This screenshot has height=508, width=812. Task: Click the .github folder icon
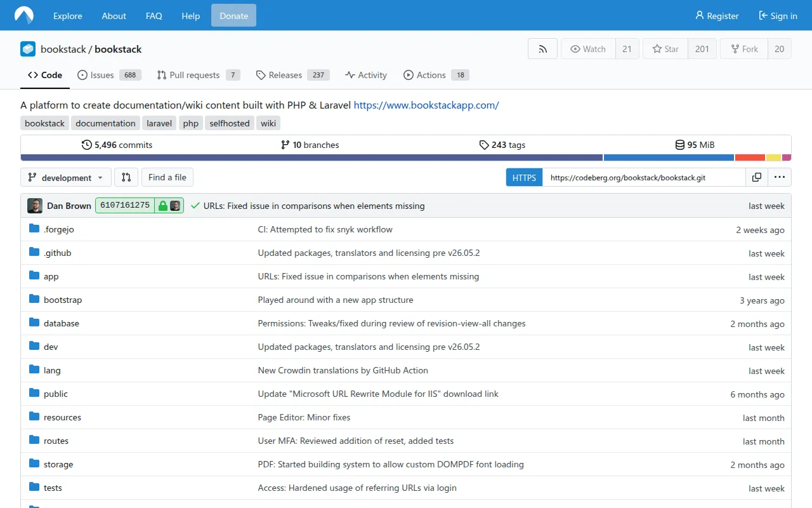tap(34, 252)
